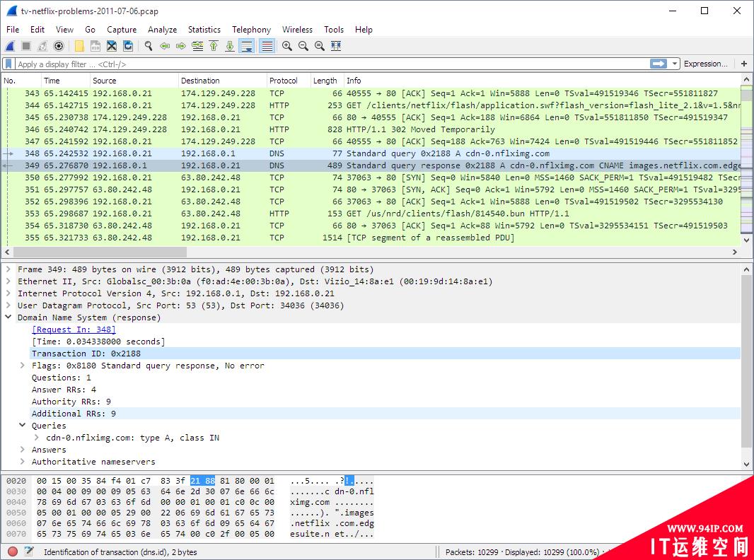The width and height of the screenshot is (754, 560).
Task: Open the Telephony menu
Action: 251,29
